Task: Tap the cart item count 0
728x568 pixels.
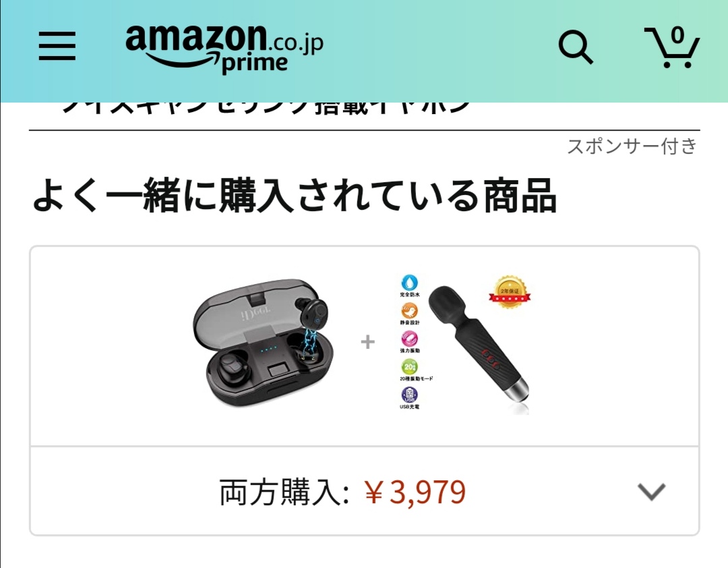Action: 677,35
